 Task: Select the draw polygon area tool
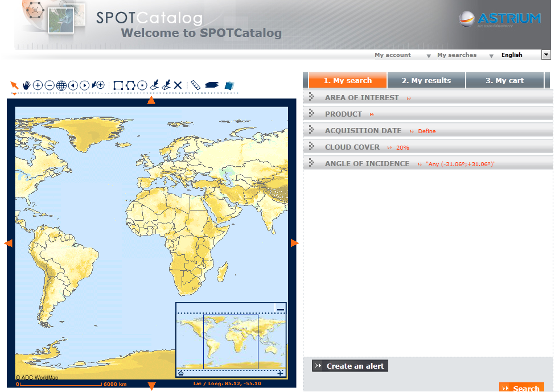(130, 85)
